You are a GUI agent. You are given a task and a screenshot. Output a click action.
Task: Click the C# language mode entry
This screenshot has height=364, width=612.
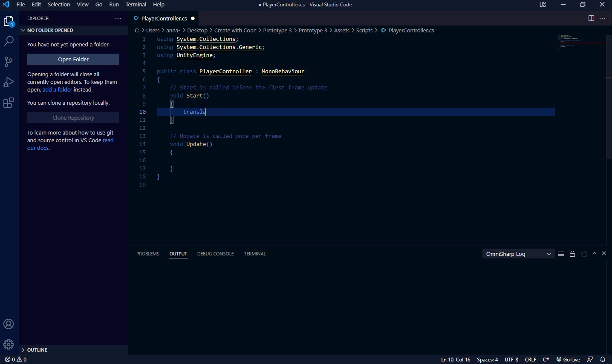pyautogui.click(x=546, y=359)
